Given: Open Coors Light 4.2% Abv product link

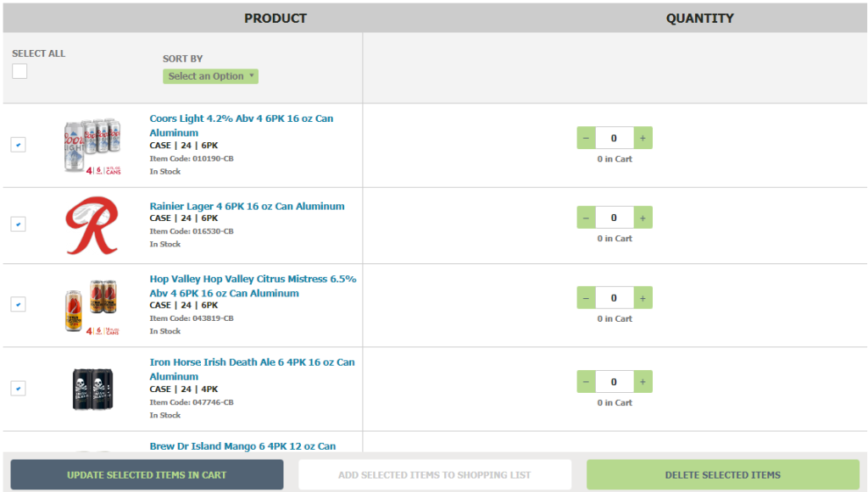Looking at the screenshot, I should 242,125.
